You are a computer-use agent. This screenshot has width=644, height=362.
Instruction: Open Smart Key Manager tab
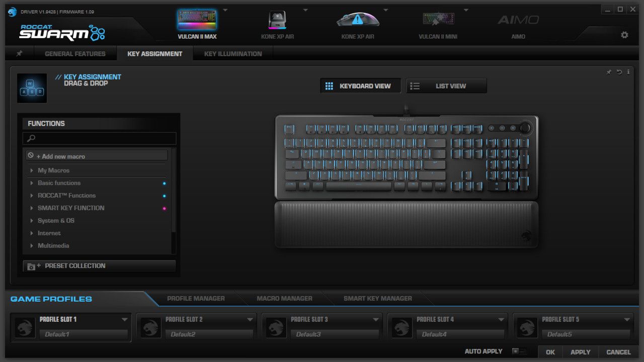(x=378, y=299)
